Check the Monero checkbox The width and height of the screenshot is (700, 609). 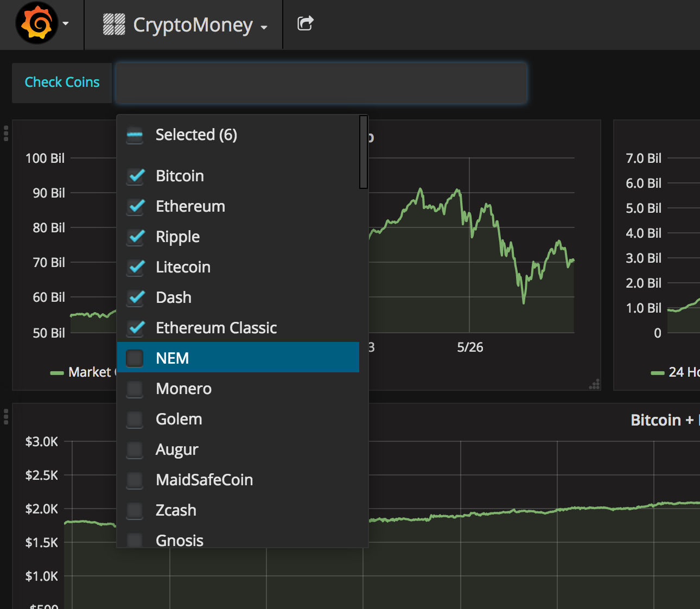135,389
